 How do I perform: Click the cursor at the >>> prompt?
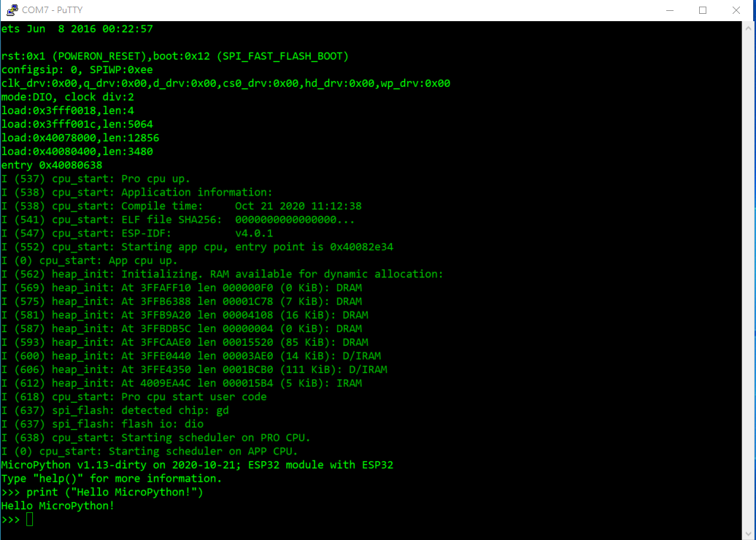(29, 520)
